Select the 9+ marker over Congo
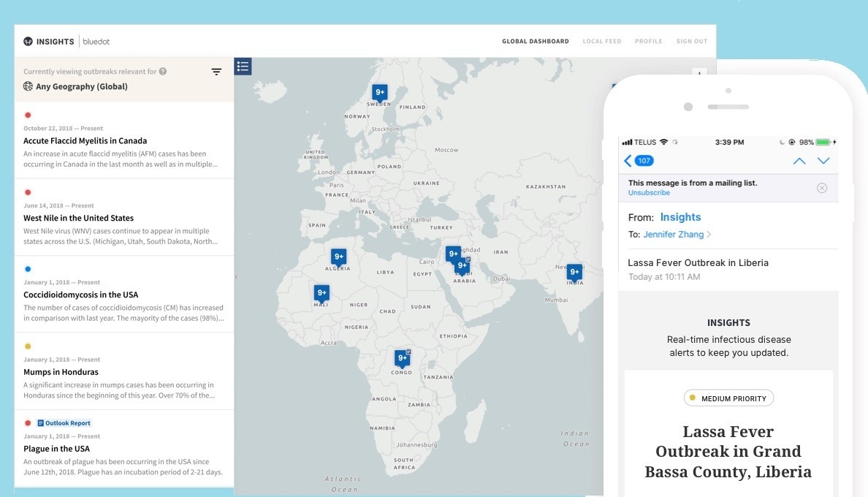Image resolution: width=868 pixels, height=497 pixels. coord(403,358)
